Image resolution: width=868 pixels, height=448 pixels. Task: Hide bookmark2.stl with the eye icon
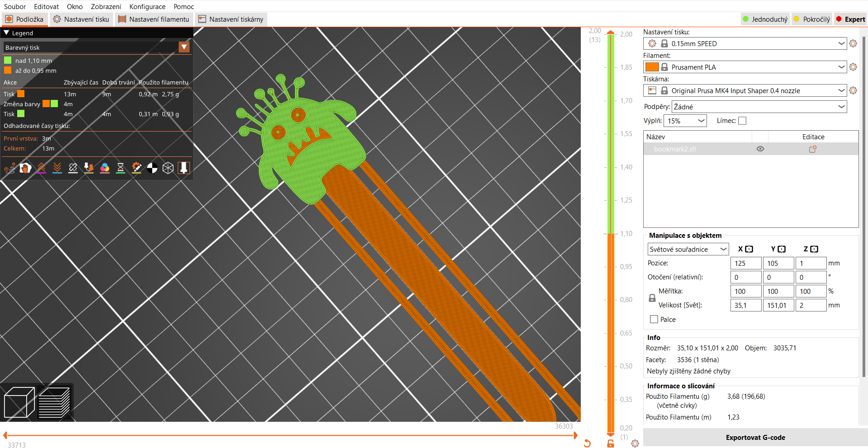pyautogui.click(x=760, y=149)
